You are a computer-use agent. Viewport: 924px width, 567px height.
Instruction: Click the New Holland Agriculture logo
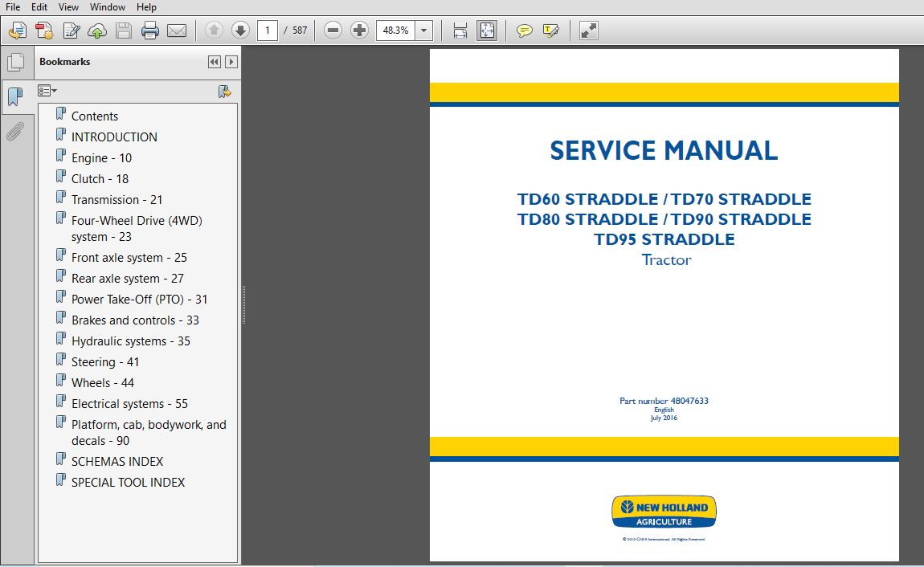click(x=664, y=512)
